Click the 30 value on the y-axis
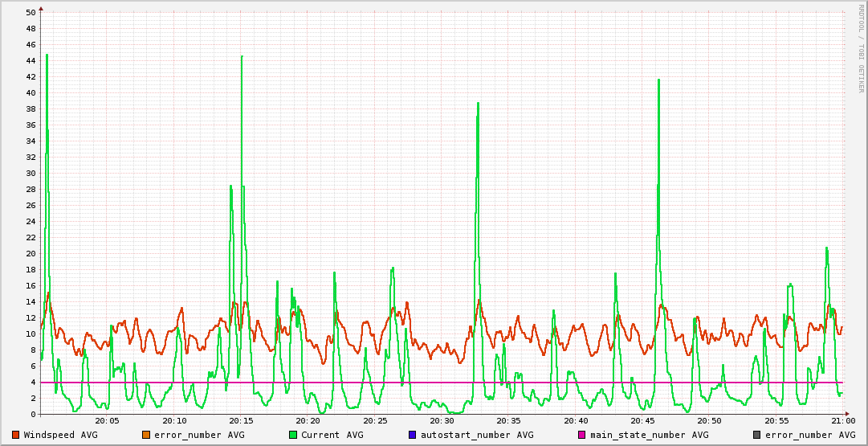Viewport: 868px width, 446px height. pyautogui.click(x=31, y=174)
